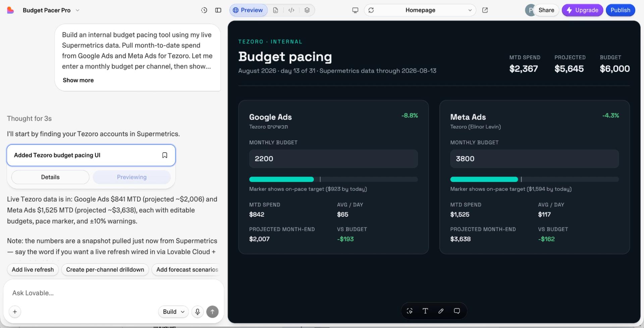Click Google Ads projected month-end $2,007
644x328 pixels.
(259, 239)
